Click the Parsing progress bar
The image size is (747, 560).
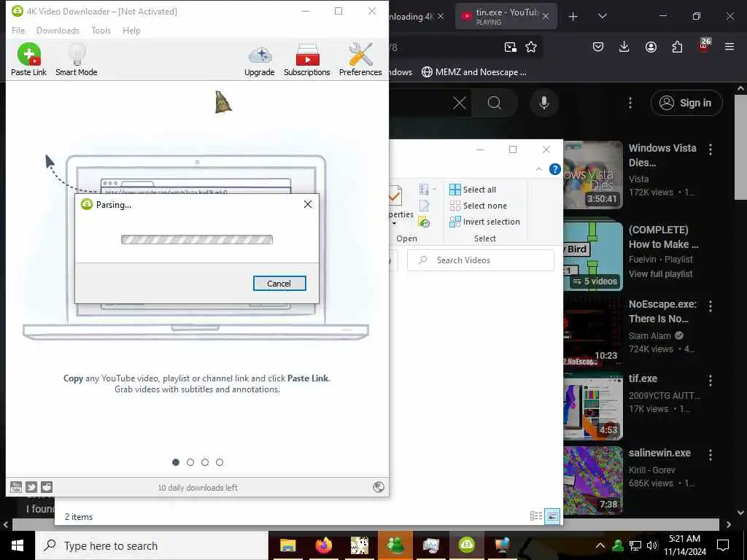pyautogui.click(x=197, y=239)
